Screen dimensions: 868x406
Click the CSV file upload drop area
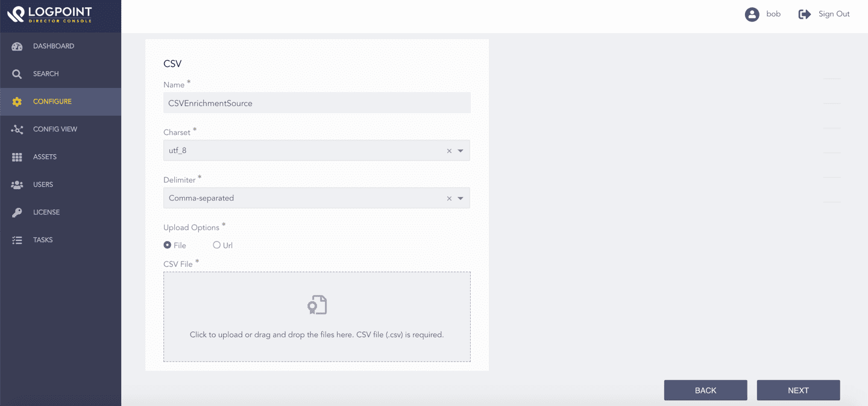(x=316, y=317)
